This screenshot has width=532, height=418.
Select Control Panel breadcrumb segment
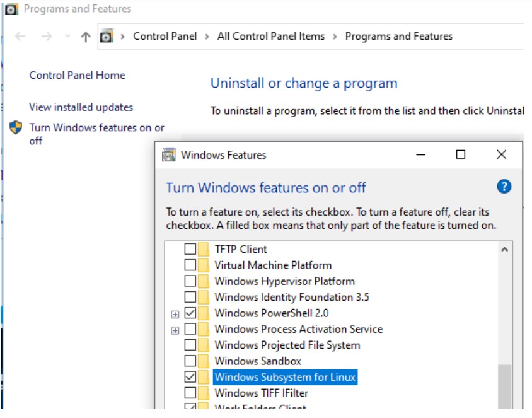click(165, 37)
